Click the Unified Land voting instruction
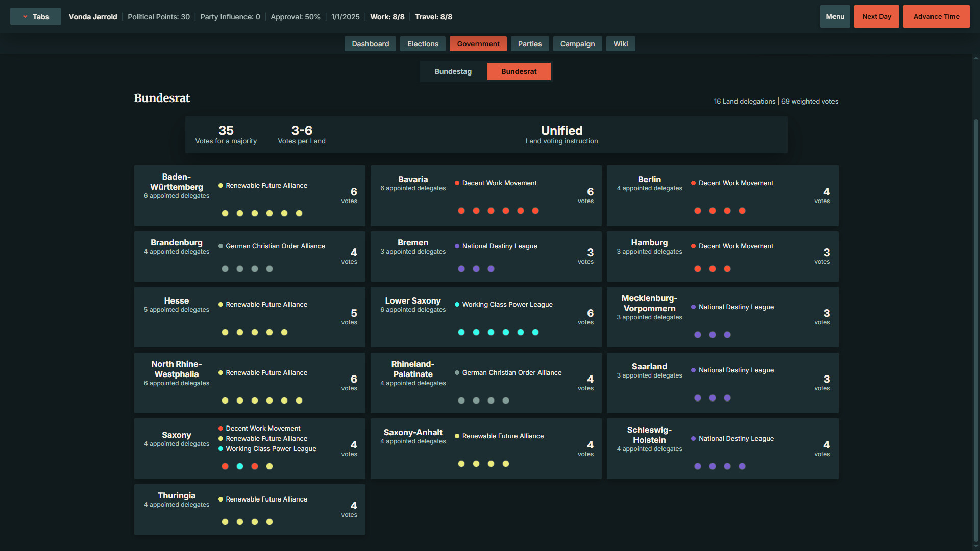The image size is (980, 551). coord(561,135)
